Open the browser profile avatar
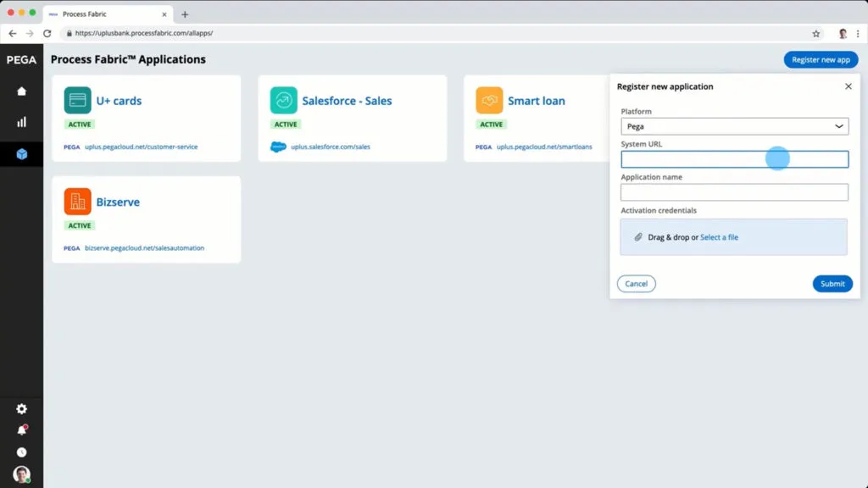This screenshot has height=488, width=868. [x=843, y=33]
